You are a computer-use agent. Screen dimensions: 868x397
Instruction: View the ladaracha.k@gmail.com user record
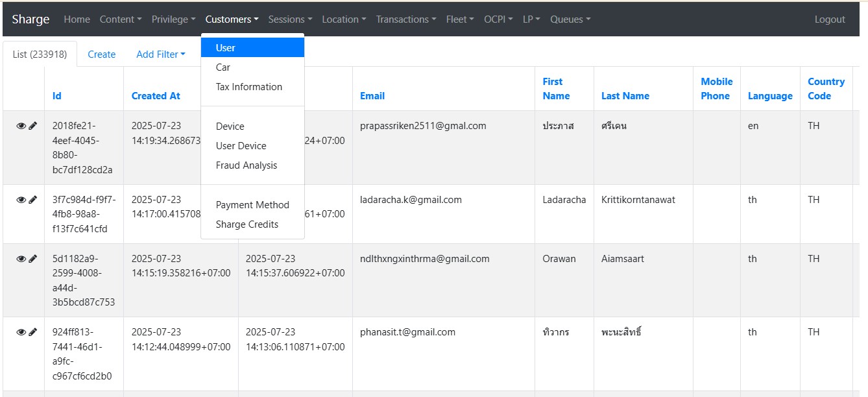[x=21, y=200]
